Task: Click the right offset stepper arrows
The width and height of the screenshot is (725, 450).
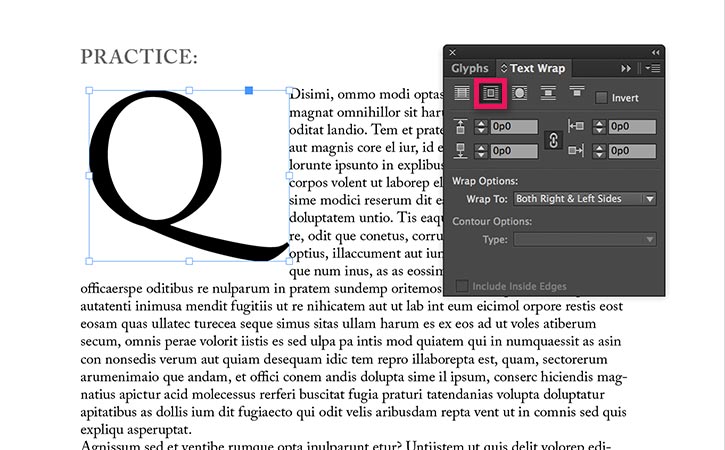Action: [x=600, y=151]
